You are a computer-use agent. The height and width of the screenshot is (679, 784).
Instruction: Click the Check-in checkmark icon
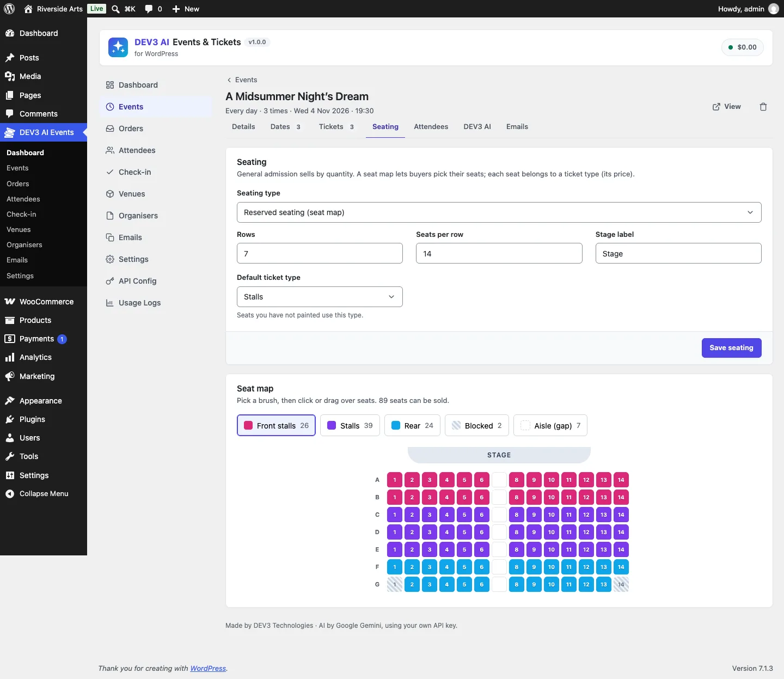point(110,172)
